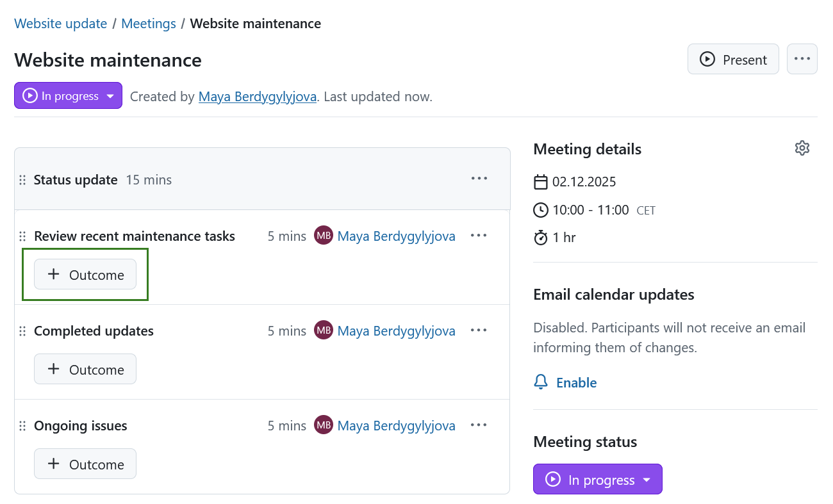Click the bell icon beside the Enable link
The width and height of the screenshot is (833, 504).
coord(541,382)
